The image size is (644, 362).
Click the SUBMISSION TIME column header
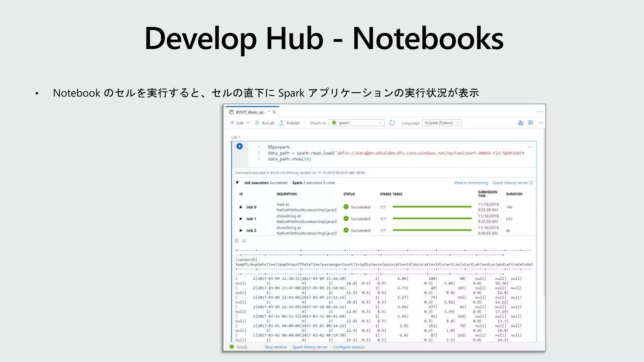488,194
